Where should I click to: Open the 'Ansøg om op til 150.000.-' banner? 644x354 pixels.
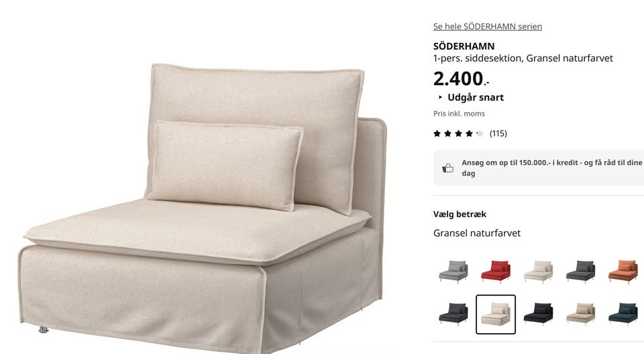(539, 168)
